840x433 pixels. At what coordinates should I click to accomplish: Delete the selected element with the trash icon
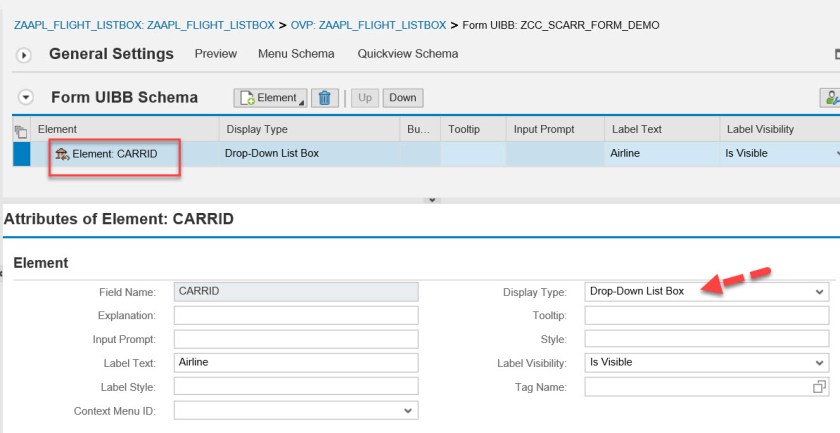325,98
